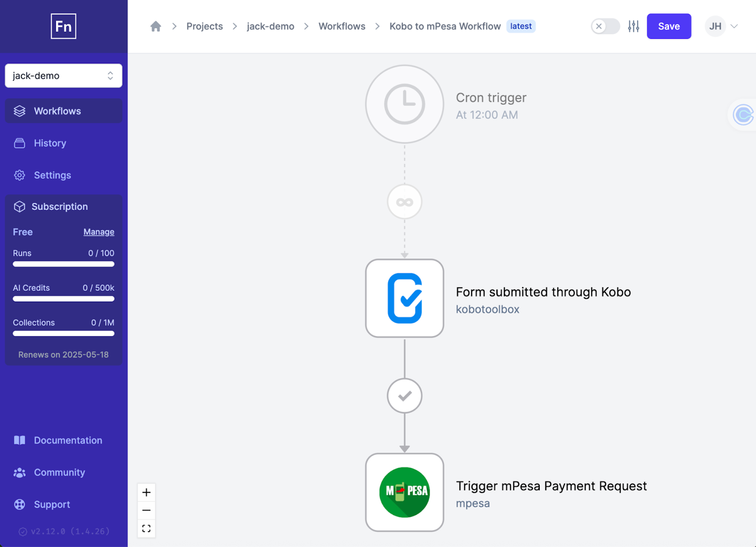This screenshot has height=547, width=756.
Task: Click the Community people icon
Action: 20,472
